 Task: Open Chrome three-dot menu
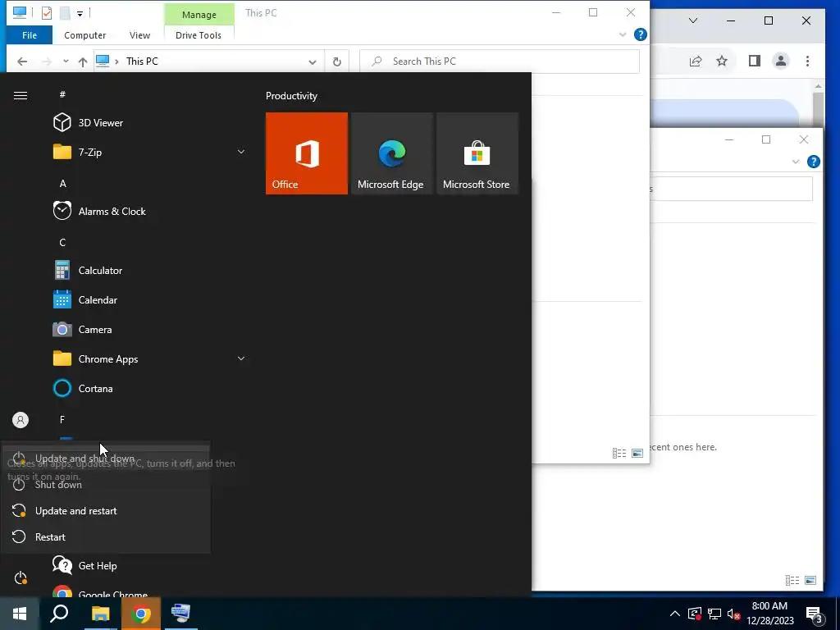click(x=807, y=61)
